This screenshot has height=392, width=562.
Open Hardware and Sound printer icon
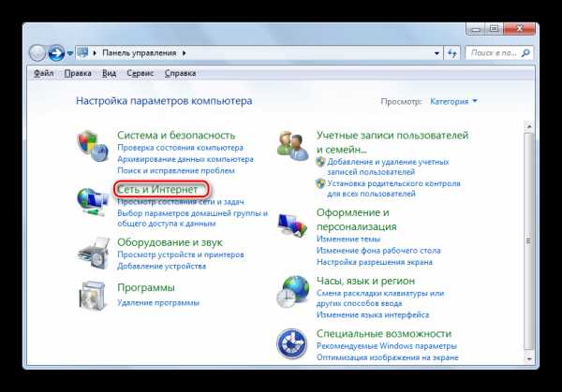coord(94,254)
